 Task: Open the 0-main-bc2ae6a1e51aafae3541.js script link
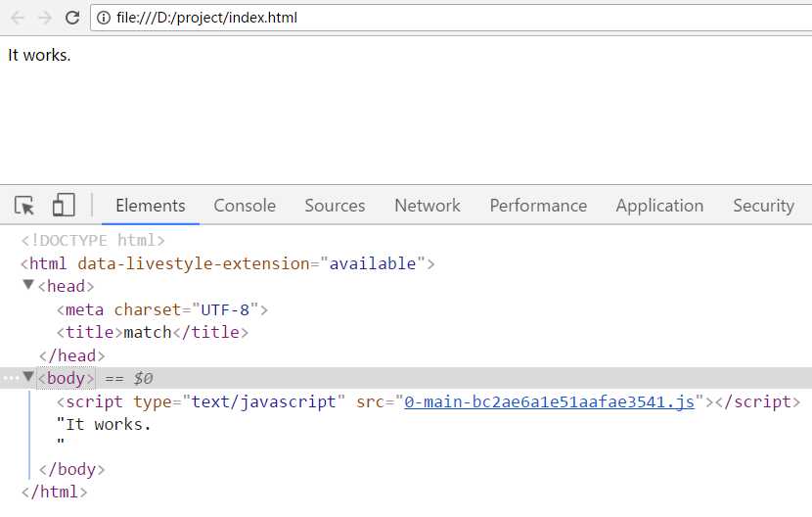pyautogui.click(x=549, y=401)
